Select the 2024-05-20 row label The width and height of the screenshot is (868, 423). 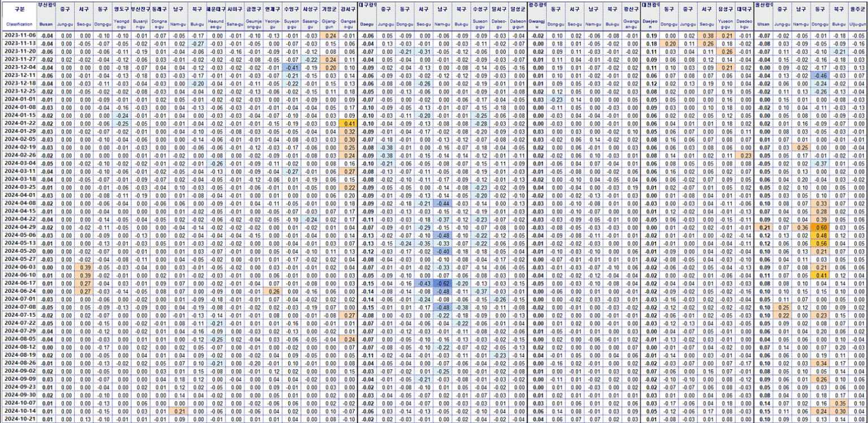pos(18,251)
